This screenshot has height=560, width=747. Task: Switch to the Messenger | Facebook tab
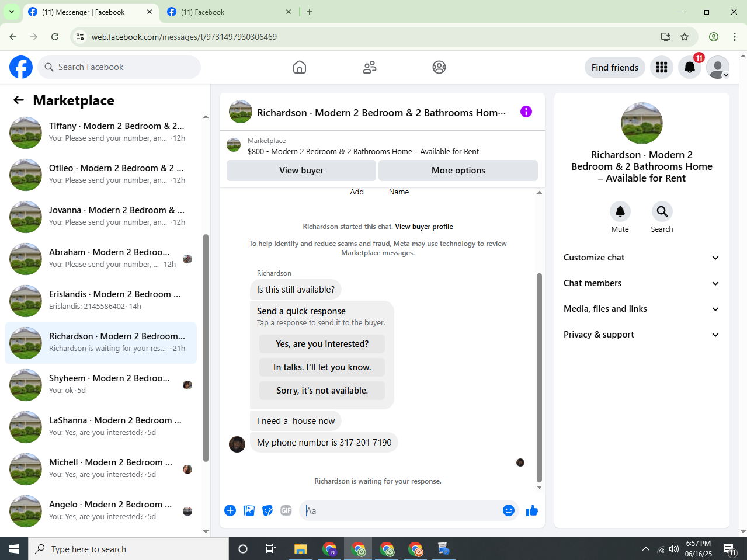(91, 12)
